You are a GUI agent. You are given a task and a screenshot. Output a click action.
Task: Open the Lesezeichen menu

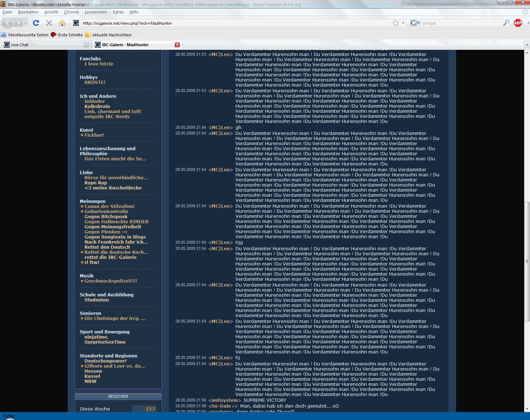coord(96,12)
